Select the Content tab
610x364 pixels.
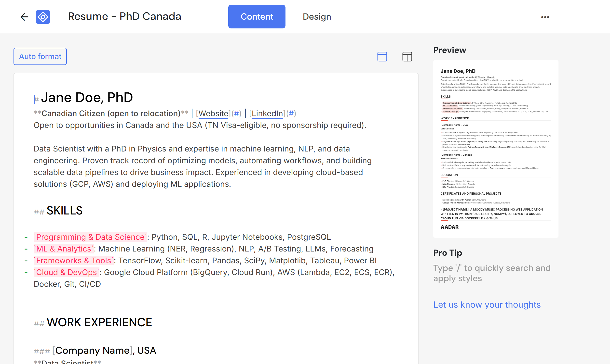coord(257,16)
